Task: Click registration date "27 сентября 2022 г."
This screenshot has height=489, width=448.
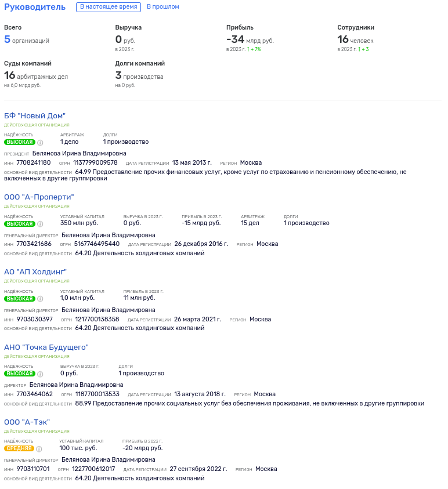Action: pyautogui.click(x=198, y=469)
